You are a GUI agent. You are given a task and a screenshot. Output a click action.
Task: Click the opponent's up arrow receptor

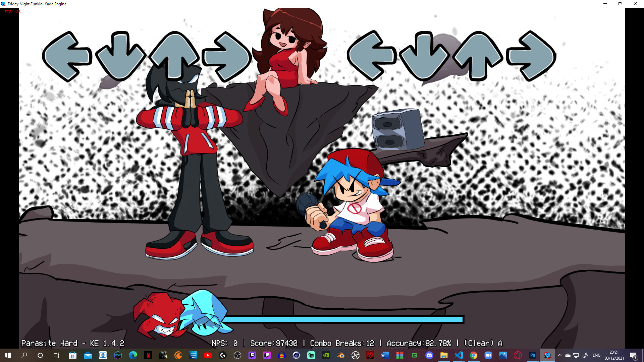pos(174,56)
